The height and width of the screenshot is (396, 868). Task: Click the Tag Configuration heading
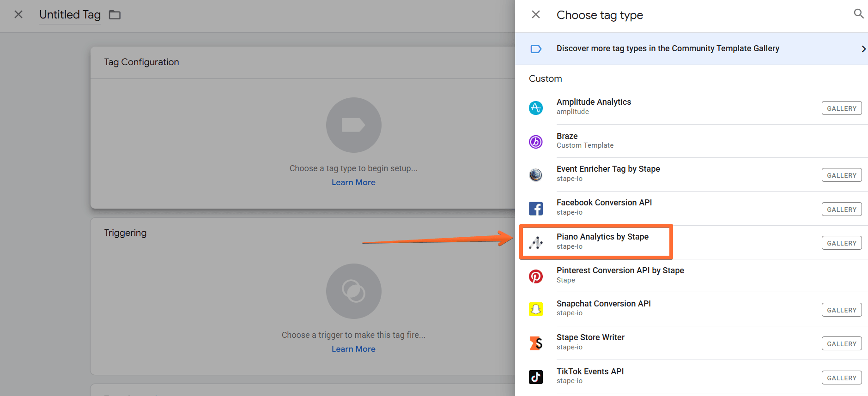pos(141,62)
